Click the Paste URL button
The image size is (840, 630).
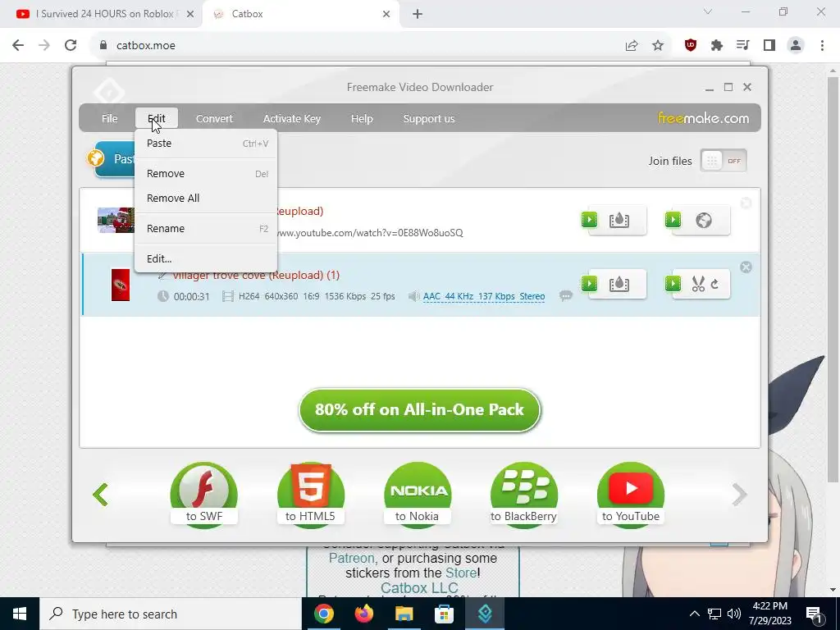point(115,159)
